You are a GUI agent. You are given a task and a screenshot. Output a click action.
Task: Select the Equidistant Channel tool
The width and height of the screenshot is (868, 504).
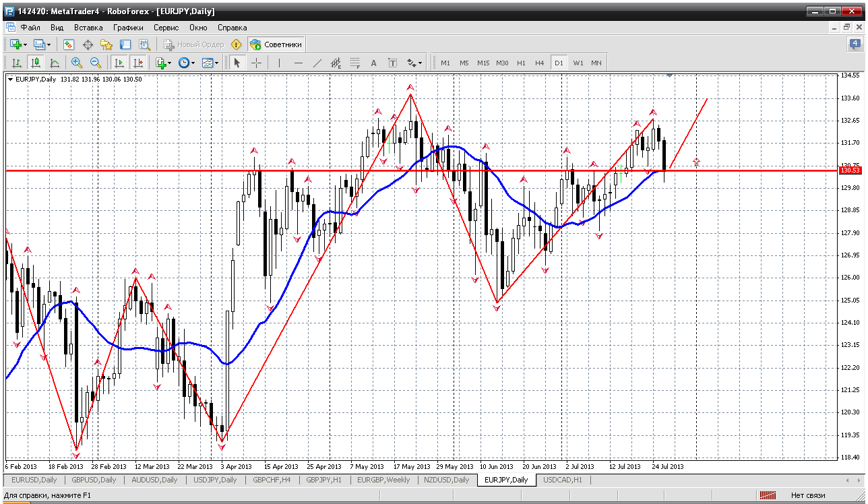(336, 63)
